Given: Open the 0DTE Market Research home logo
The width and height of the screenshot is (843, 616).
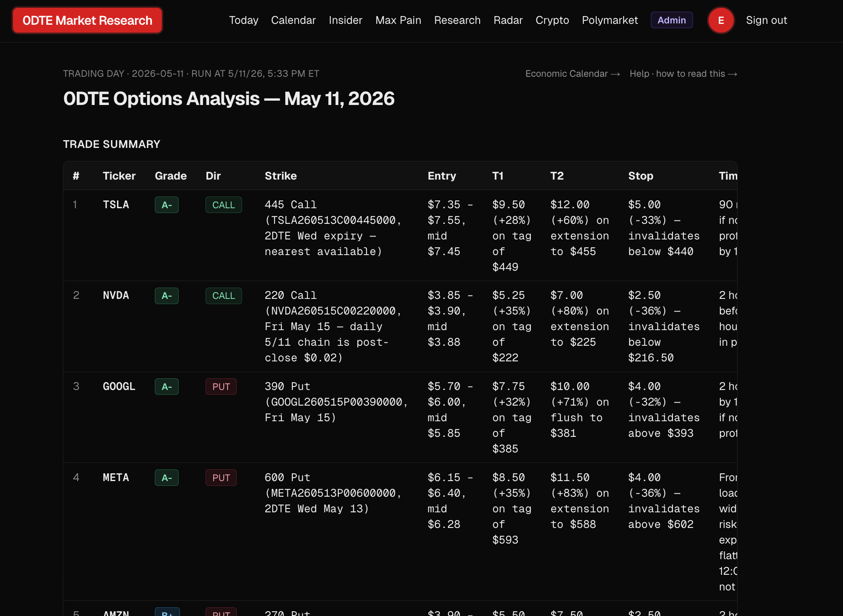Looking at the screenshot, I should (x=87, y=20).
